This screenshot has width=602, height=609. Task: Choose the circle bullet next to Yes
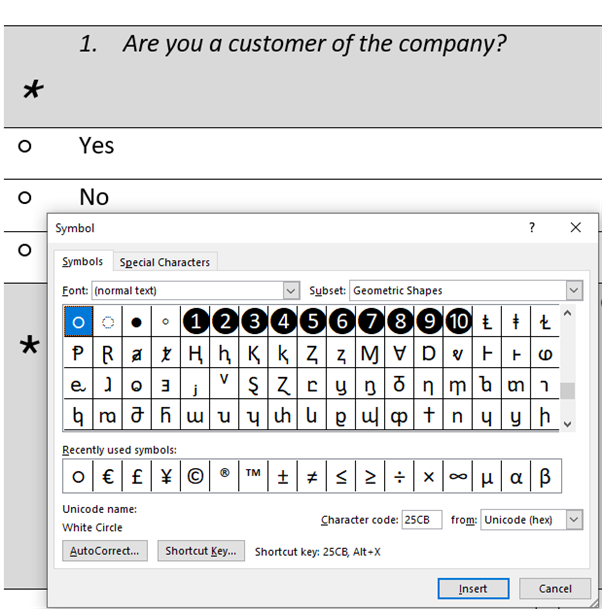coord(24,146)
